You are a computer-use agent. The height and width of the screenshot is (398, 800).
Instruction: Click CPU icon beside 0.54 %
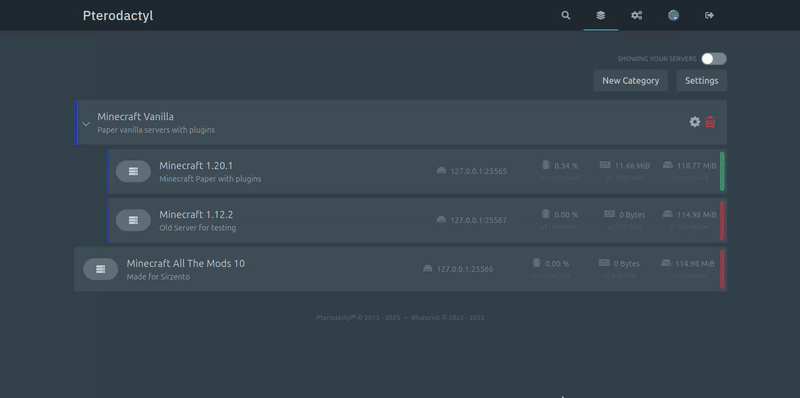tap(545, 165)
